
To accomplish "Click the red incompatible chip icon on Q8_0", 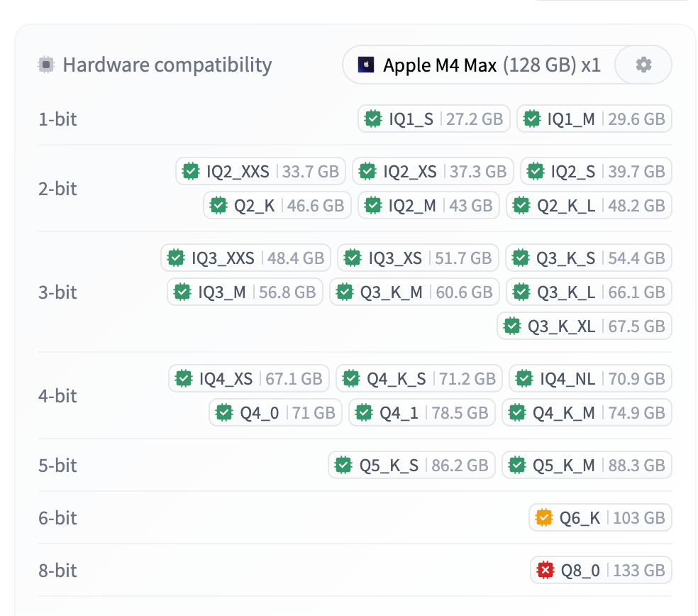I will 545,570.
